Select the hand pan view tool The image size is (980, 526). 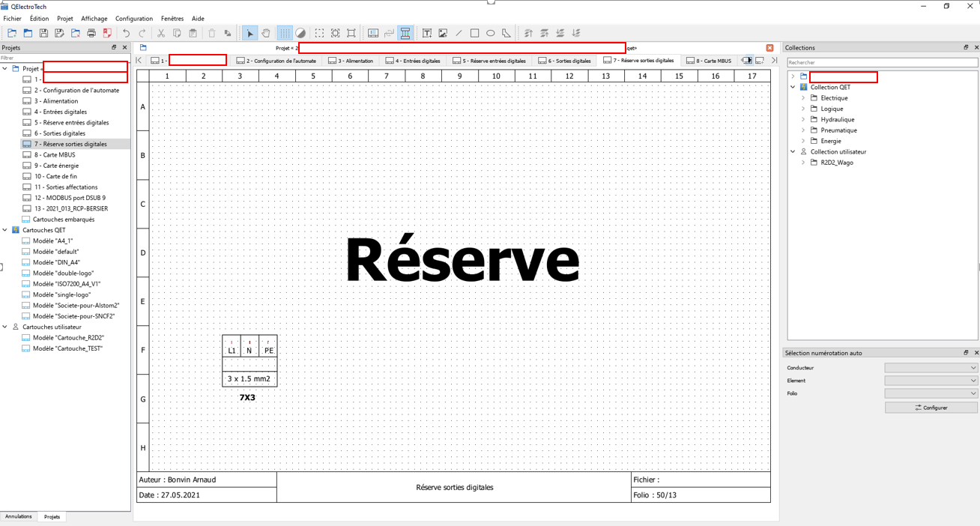(266, 33)
